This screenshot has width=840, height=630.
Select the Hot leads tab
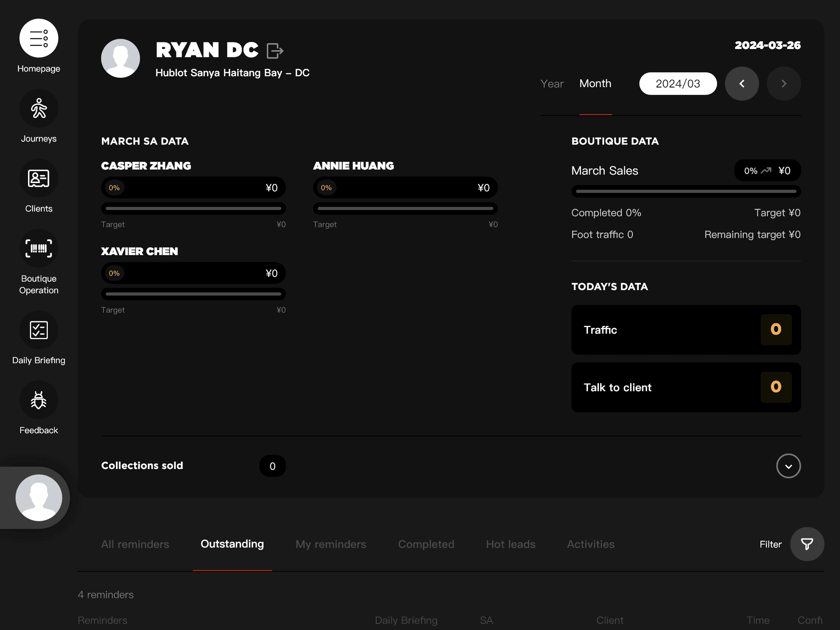(511, 544)
